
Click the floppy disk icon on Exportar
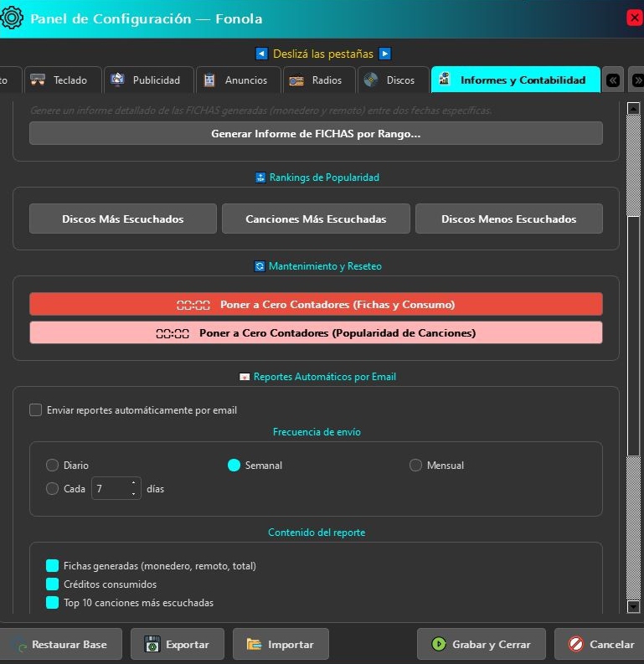pyautogui.click(x=152, y=644)
